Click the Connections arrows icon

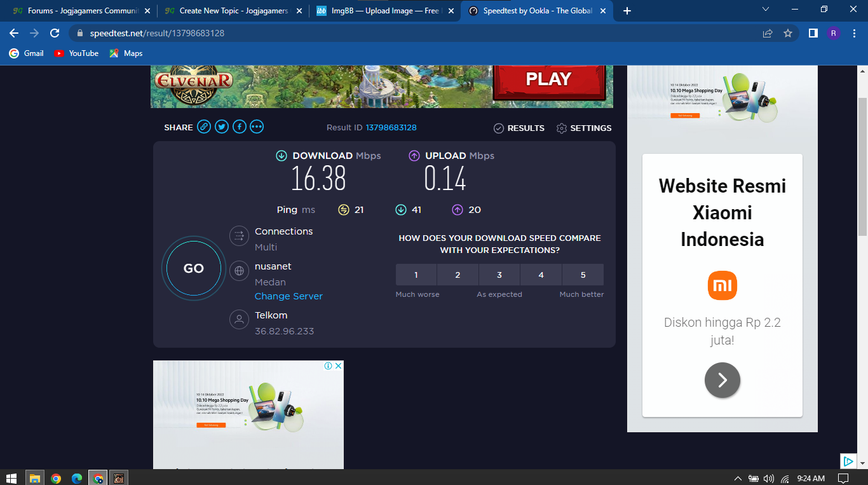240,236
